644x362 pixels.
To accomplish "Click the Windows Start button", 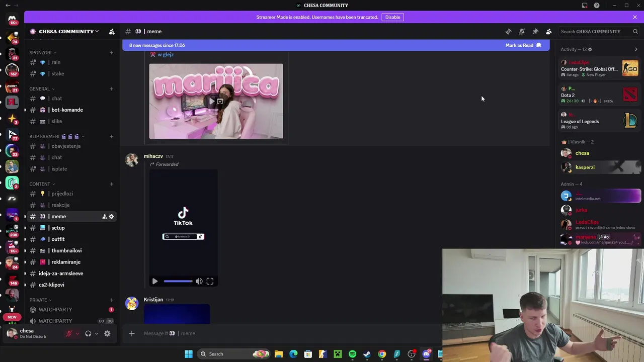I will tap(189, 354).
